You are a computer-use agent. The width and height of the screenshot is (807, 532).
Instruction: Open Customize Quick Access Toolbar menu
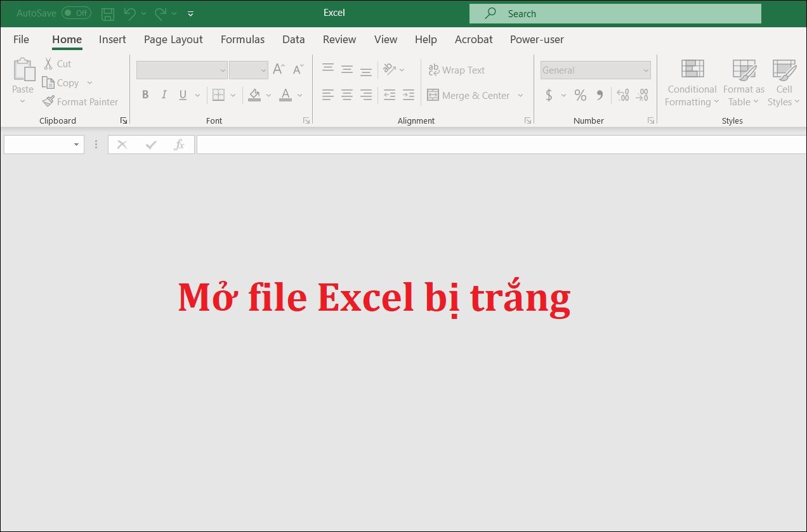(191, 13)
